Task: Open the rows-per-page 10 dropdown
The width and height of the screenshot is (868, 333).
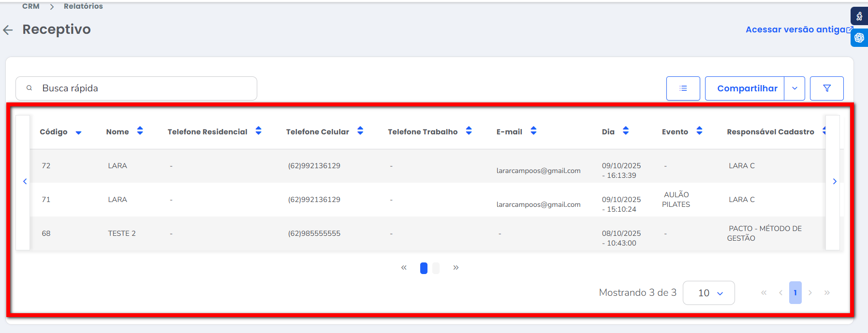Action: pos(708,293)
